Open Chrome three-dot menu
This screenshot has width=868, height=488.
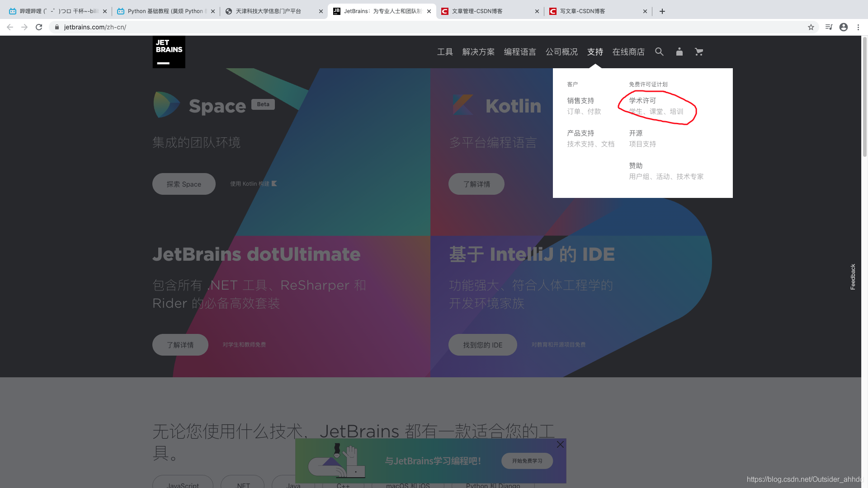pos(858,27)
